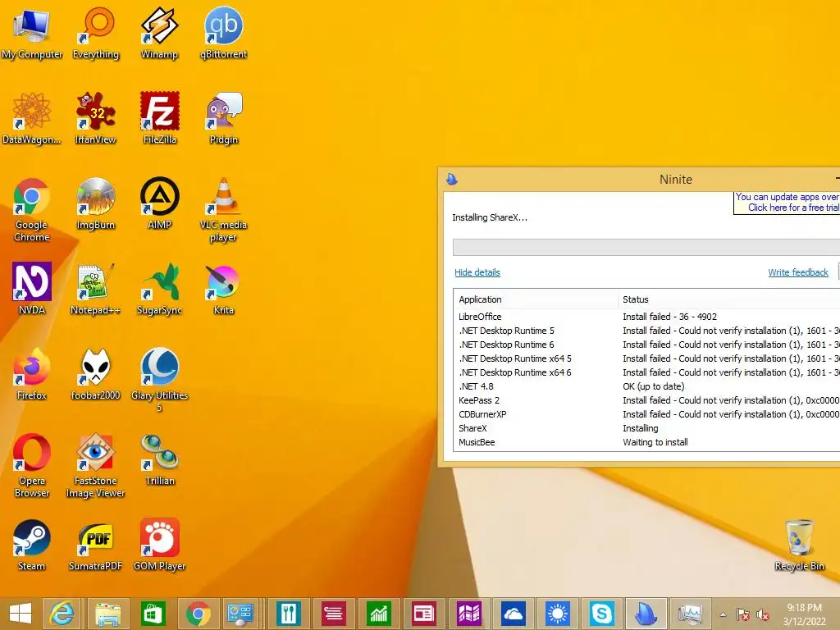Select the Recycle Bin icon
This screenshot has height=630, width=840.
(799, 545)
